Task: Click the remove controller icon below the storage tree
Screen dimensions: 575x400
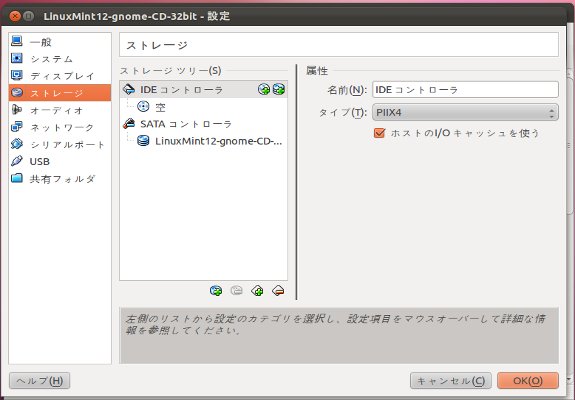Action: point(278,291)
